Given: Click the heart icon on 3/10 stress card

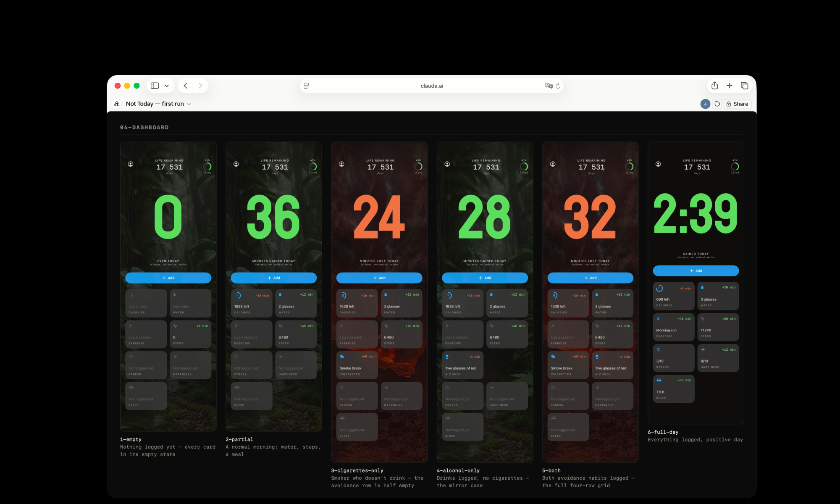Looking at the screenshot, I should tap(659, 349).
